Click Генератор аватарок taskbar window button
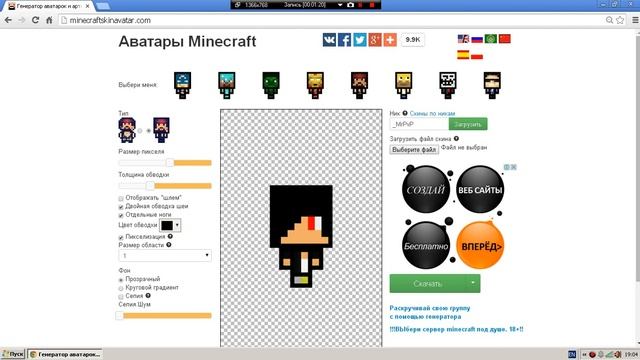Image resolution: width=640 pixels, height=360 pixels. point(65,354)
